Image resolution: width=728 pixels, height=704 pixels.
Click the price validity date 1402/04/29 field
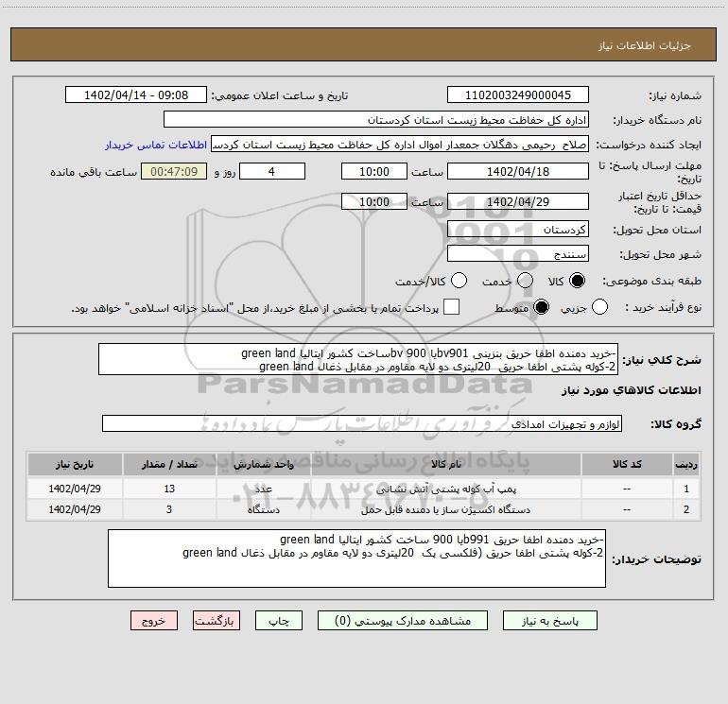coord(518,202)
